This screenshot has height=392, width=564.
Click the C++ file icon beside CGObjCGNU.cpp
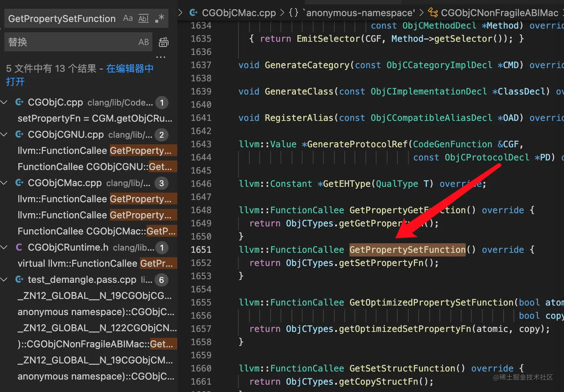(x=19, y=134)
